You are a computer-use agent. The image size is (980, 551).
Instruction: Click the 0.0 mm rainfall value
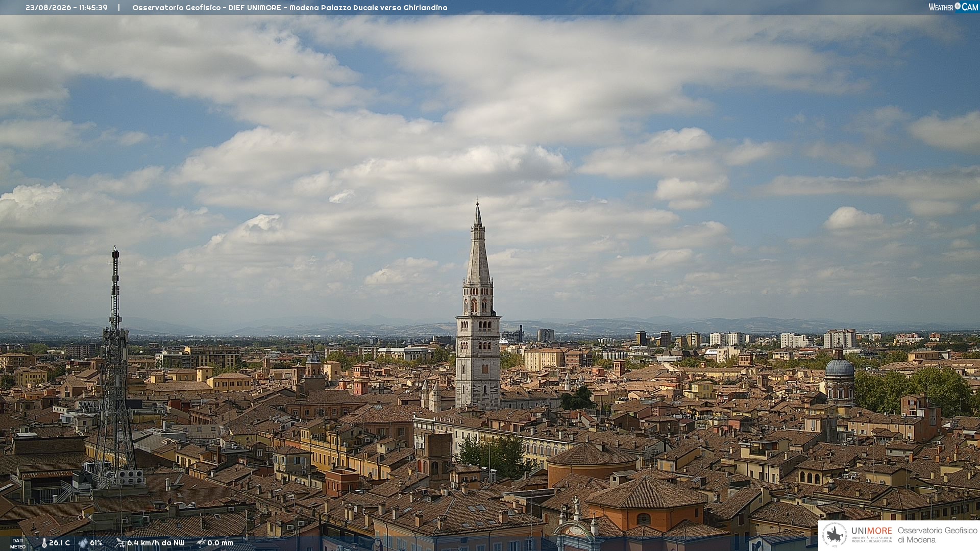(x=220, y=543)
